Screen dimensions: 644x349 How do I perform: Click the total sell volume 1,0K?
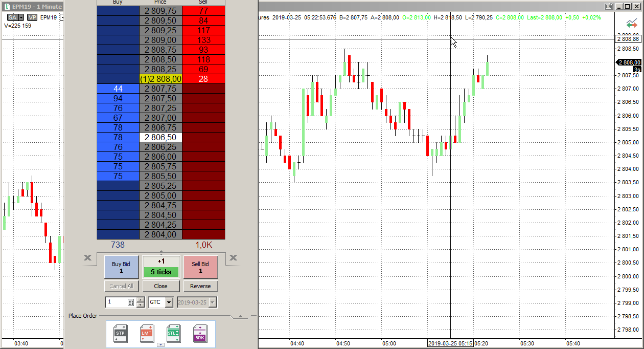[203, 245]
